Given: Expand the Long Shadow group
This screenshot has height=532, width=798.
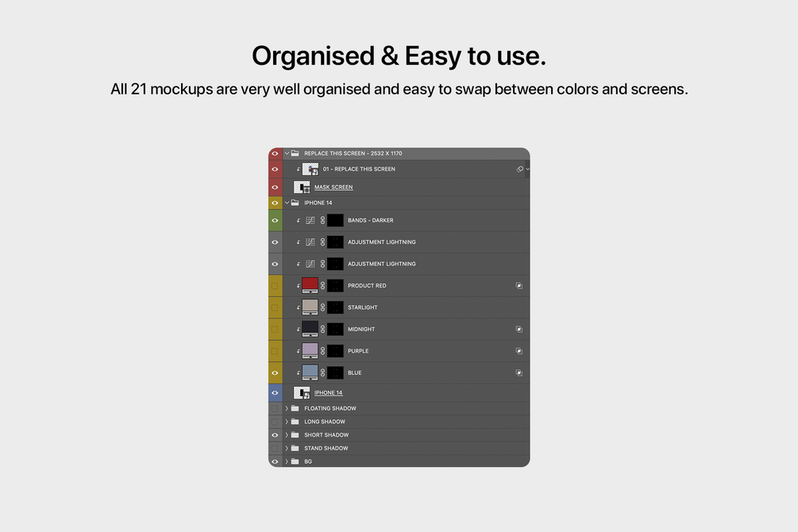Looking at the screenshot, I should point(287,422).
